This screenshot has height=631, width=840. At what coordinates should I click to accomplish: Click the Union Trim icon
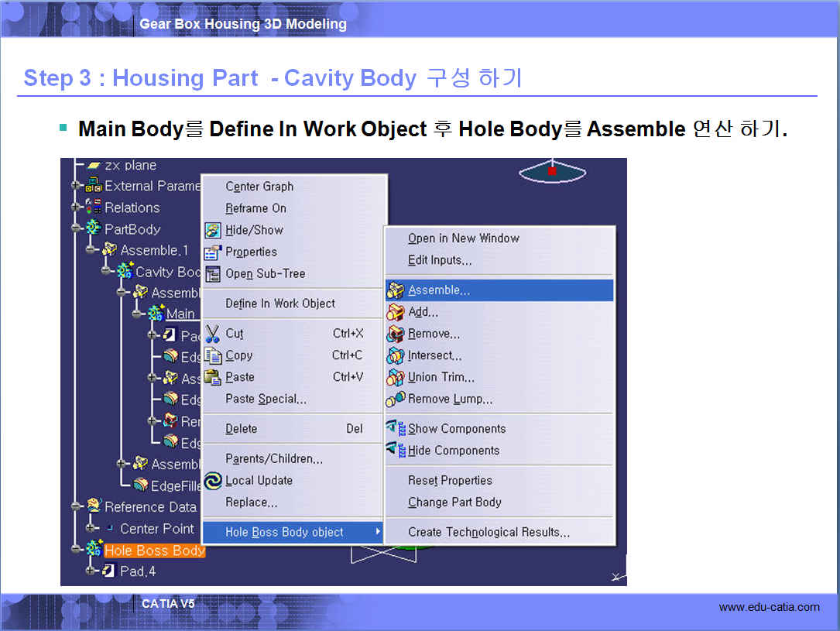click(396, 378)
